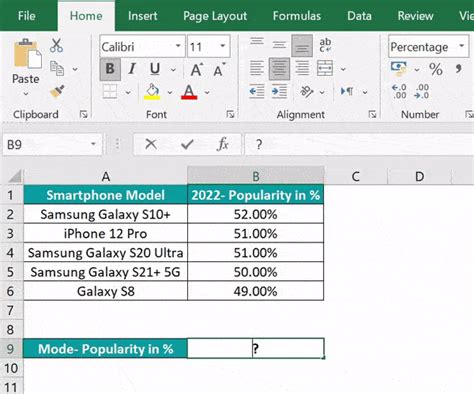Open text orientation tool

(x=307, y=91)
